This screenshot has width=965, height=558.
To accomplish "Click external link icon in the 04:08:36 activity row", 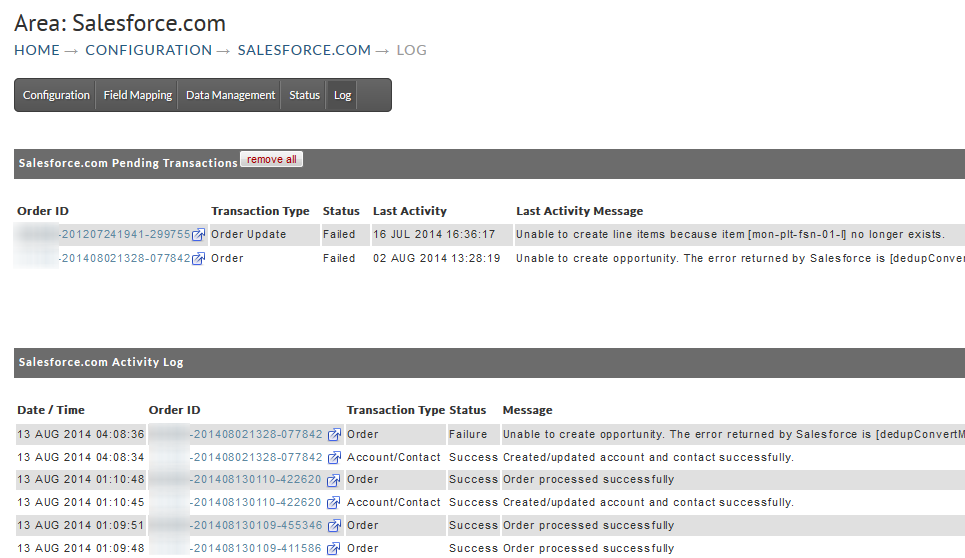I will click(334, 435).
